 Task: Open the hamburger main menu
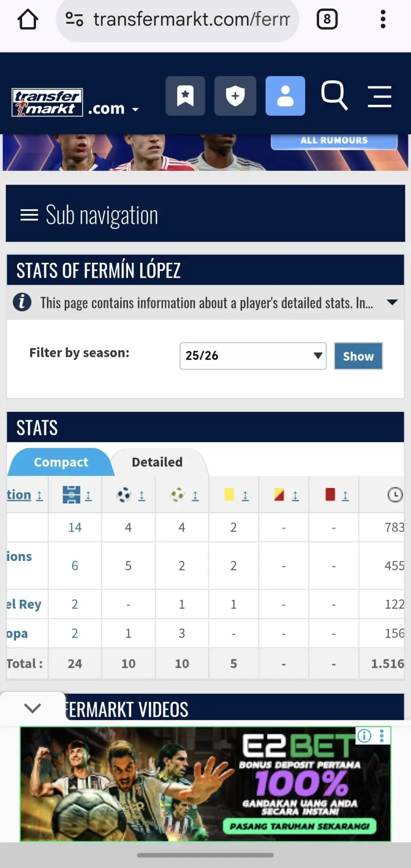[x=380, y=96]
